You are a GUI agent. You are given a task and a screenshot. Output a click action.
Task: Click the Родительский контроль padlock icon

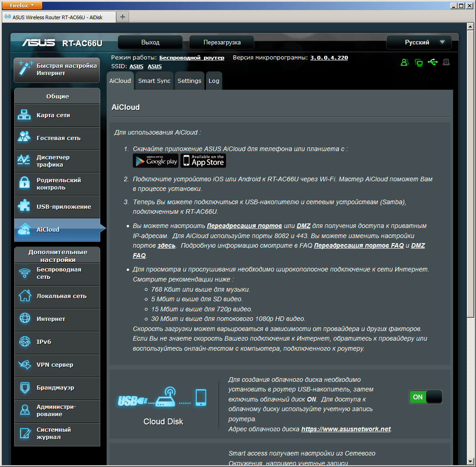24,183
